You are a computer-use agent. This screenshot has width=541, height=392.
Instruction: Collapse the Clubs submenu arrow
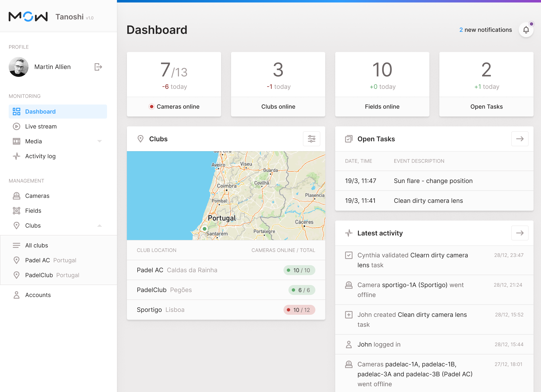point(99,226)
